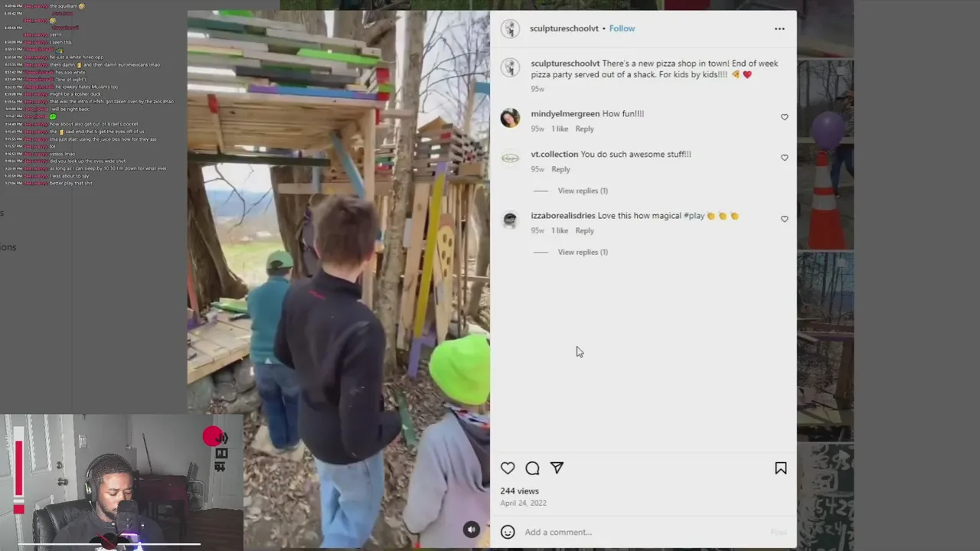Toggle video sound with speaker icon
Screen dimensions: 980x551
472,530
